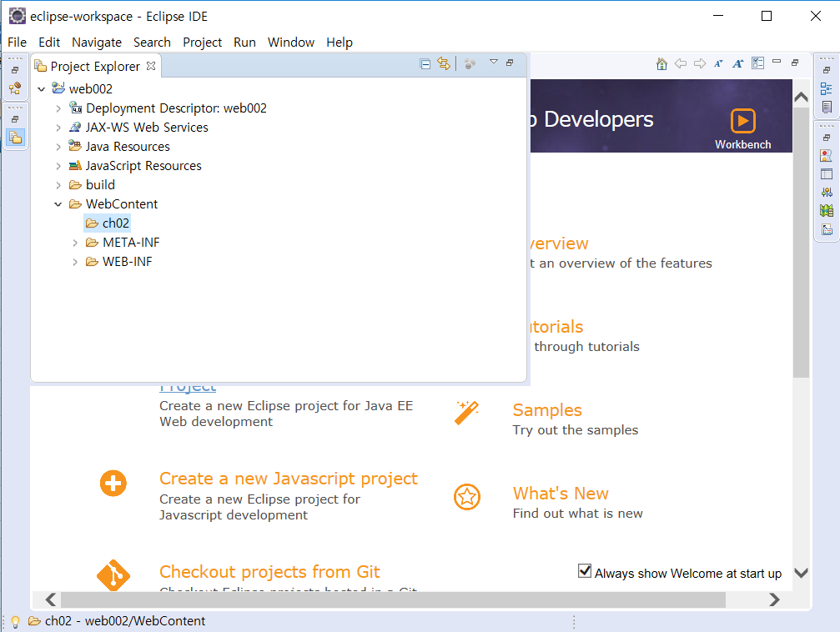Open the Help menu
Screen dimensions: 840x632
340,43
